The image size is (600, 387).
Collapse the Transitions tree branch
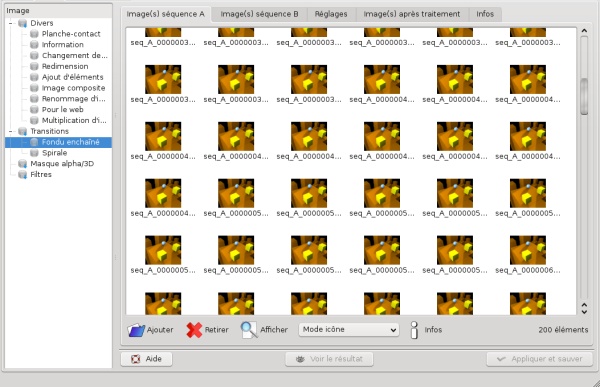pyautogui.click(x=11, y=131)
